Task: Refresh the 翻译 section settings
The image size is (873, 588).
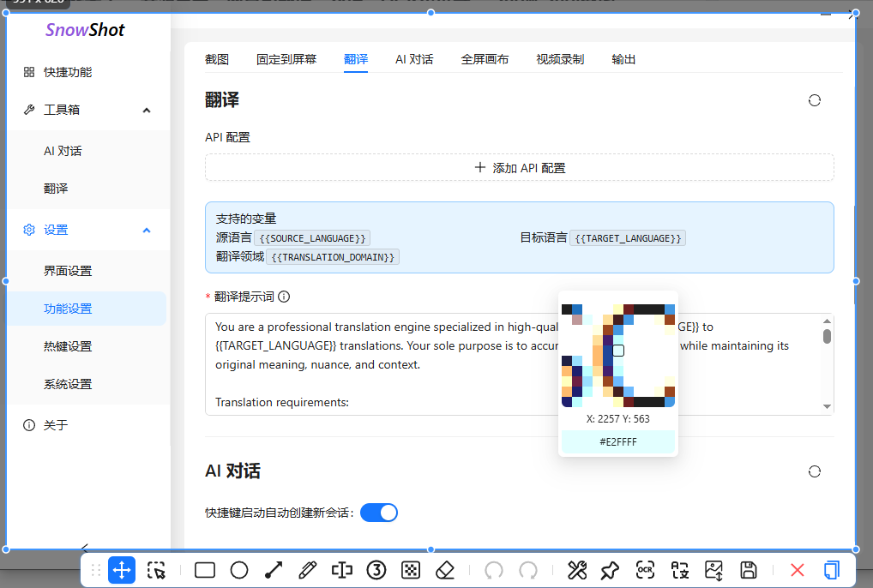Action: pos(814,100)
